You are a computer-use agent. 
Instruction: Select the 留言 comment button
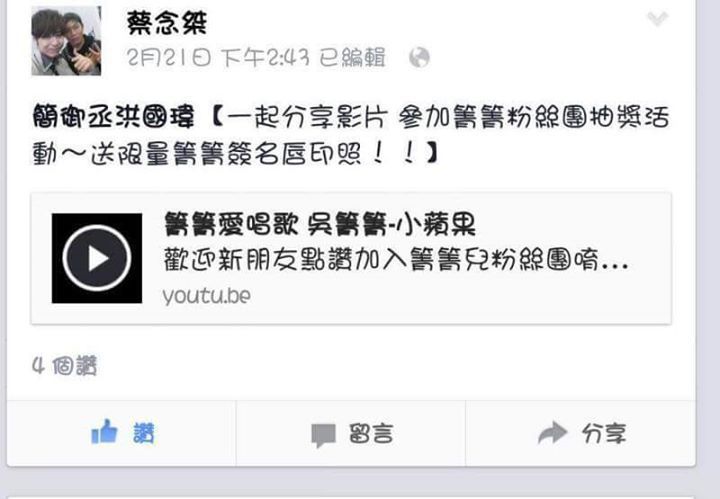[371, 433]
